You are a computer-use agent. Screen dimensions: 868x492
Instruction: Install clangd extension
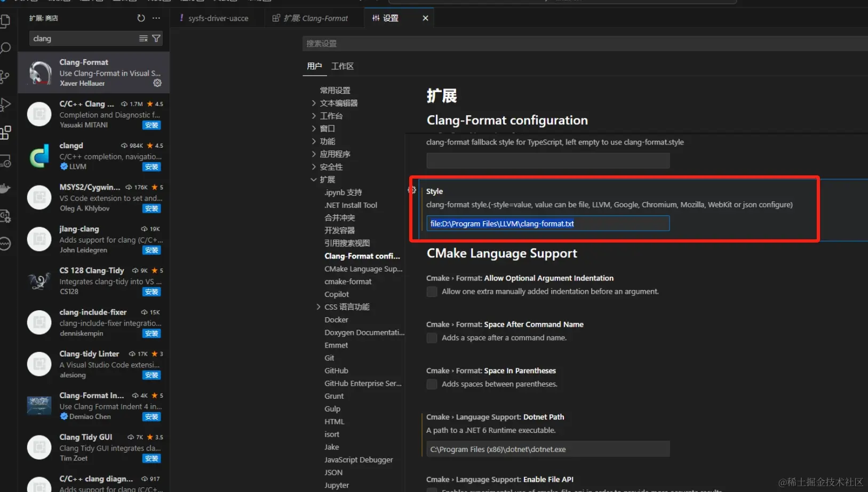pos(152,167)
